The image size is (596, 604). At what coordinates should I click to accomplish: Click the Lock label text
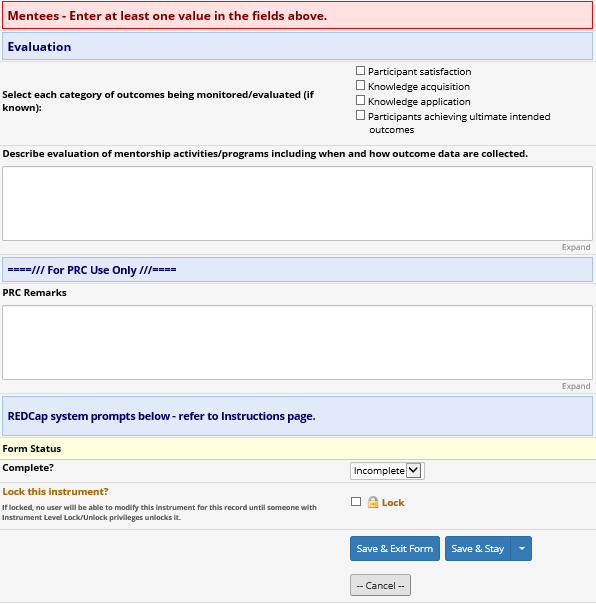click(393, 503)
